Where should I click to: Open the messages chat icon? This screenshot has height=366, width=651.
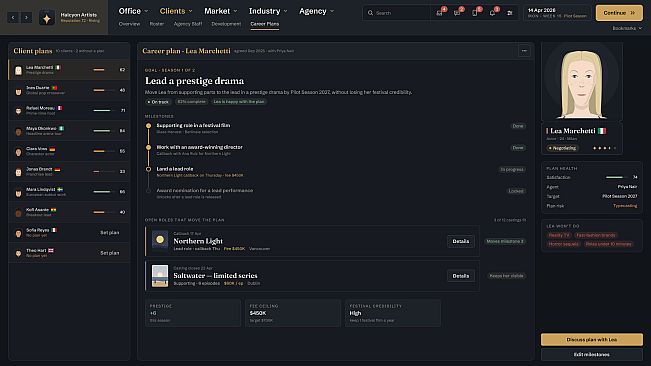pyautogui.click(x=457, y=13)
